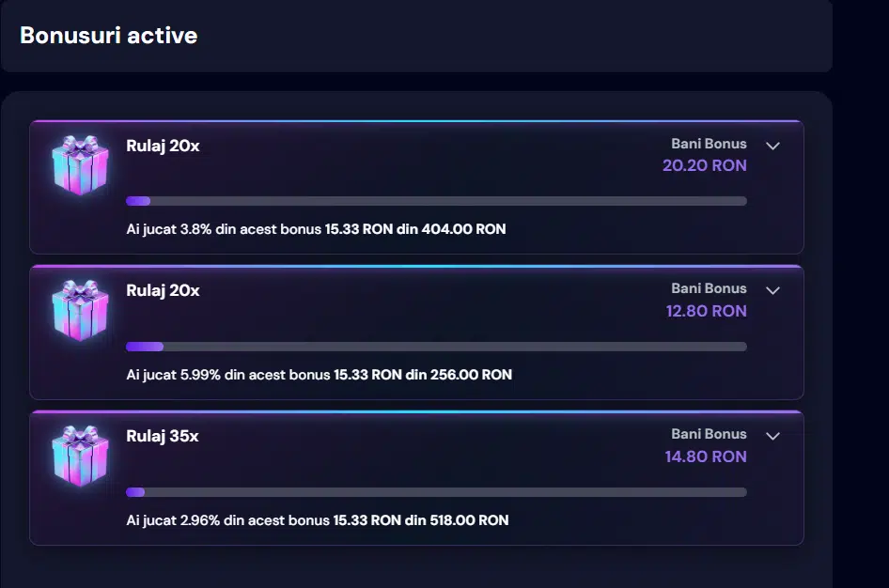Click the progress bar showing 3.8% played
This screenshot has width=889, height=588.
(x=436, y=201)
